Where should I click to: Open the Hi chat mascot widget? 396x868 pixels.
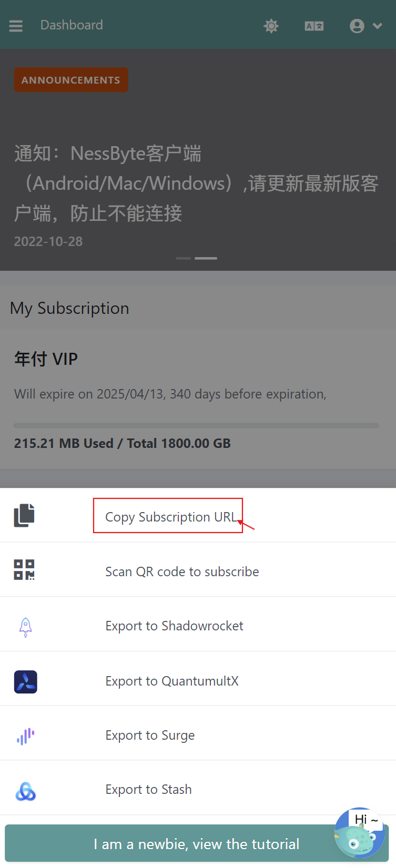360,833
